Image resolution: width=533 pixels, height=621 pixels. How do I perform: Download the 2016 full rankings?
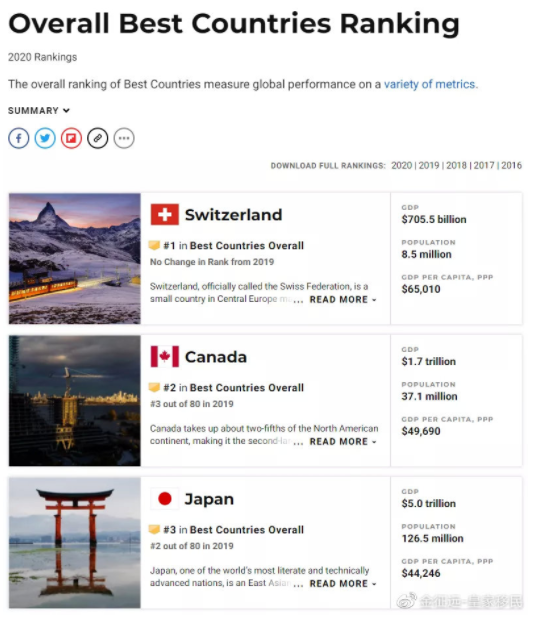point(512,166)
